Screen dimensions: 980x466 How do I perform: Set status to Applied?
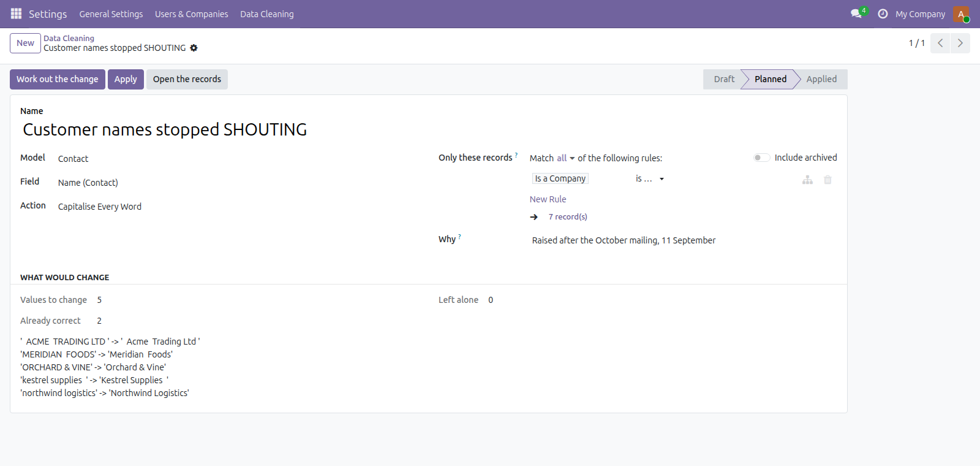click(x=821, y=79)
